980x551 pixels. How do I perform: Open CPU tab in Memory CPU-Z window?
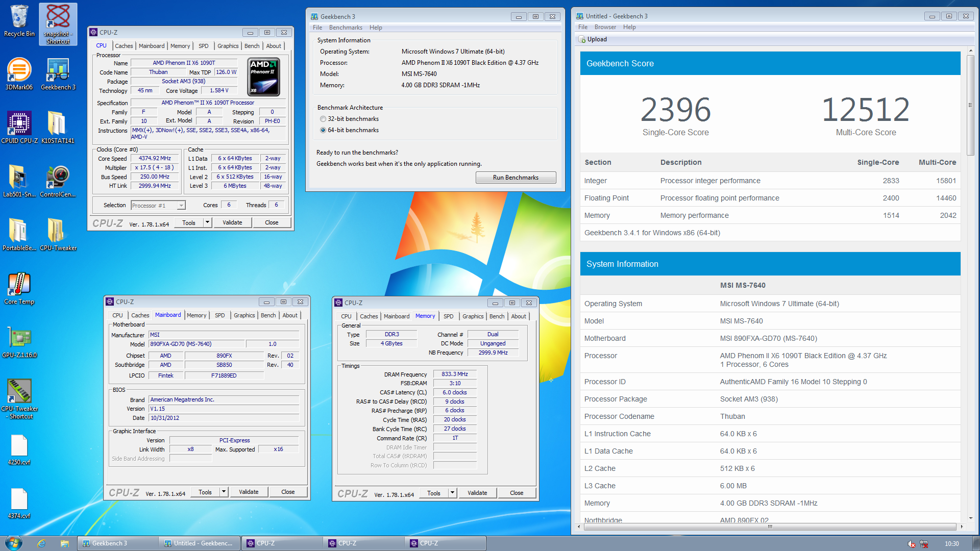(346, 316)
